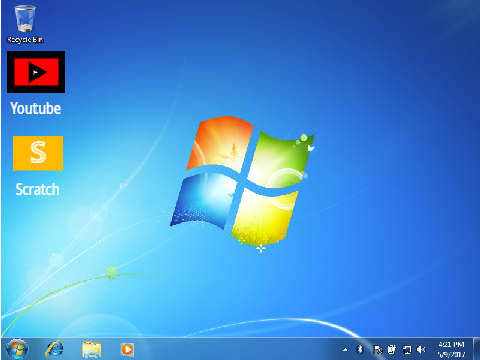Open the network connection tray icon

[406, 349]
